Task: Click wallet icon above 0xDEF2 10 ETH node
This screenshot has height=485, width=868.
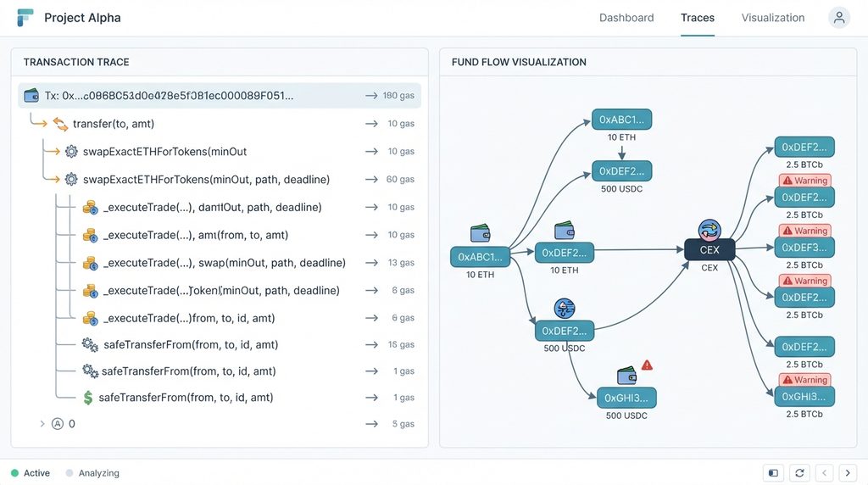Action: (x=564, y=231)
